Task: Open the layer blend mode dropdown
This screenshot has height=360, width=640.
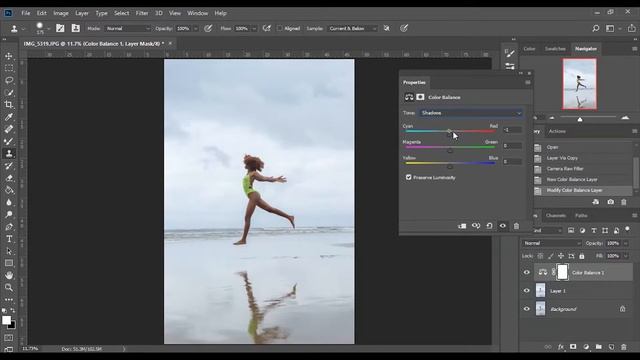Action: pyautogui.click(x=551, y=243)
